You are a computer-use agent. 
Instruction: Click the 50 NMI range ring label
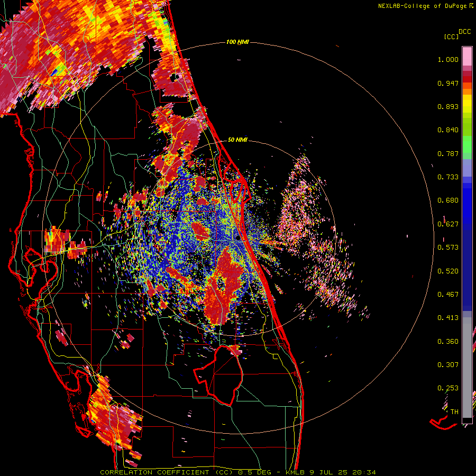(x=237, y=140)
